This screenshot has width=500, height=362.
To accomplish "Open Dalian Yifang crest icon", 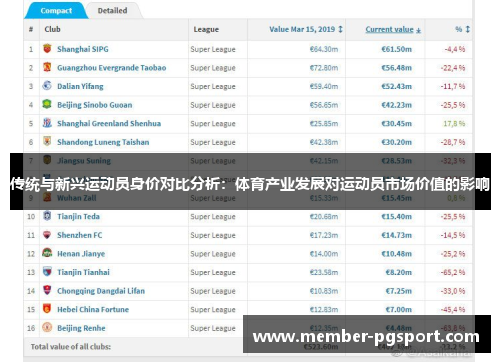I will click(47, 86).
